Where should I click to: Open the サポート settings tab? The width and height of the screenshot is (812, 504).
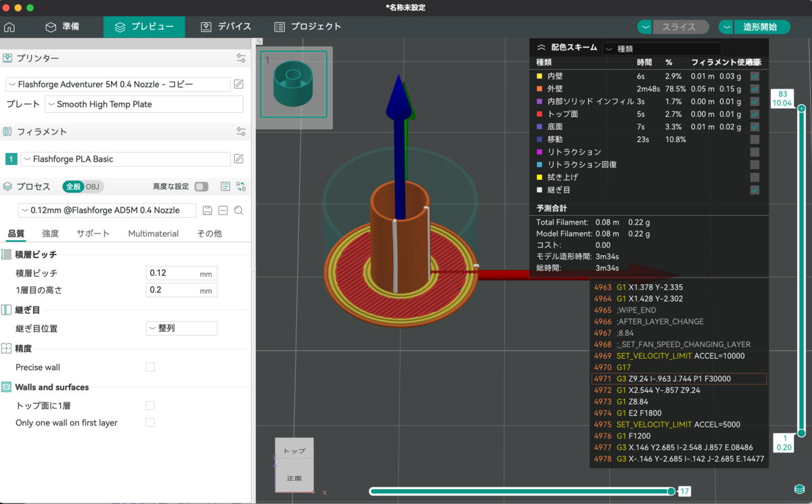pyautogui.click(x=93, y=233)
